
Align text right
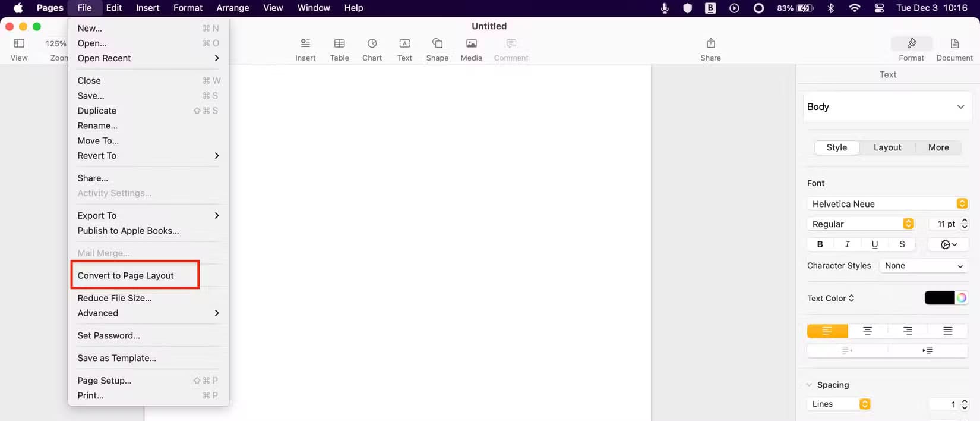908,331
